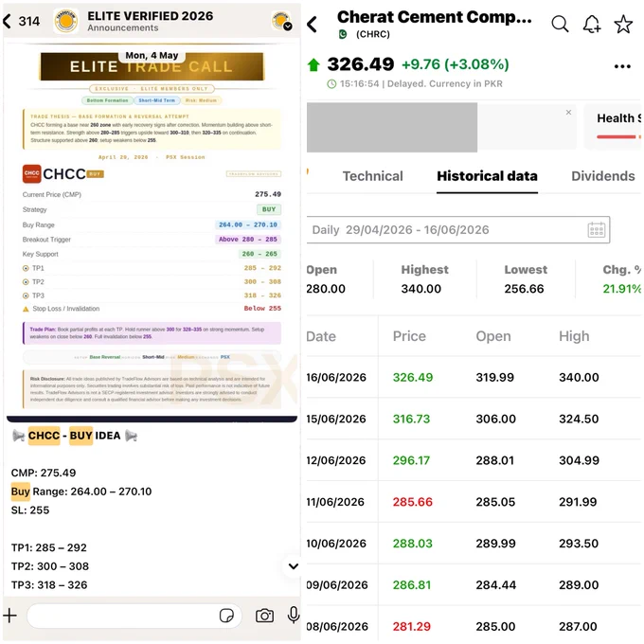
Task: Open Elite Verified 2026 channel avatar
Action: click(x=66, y=21)
